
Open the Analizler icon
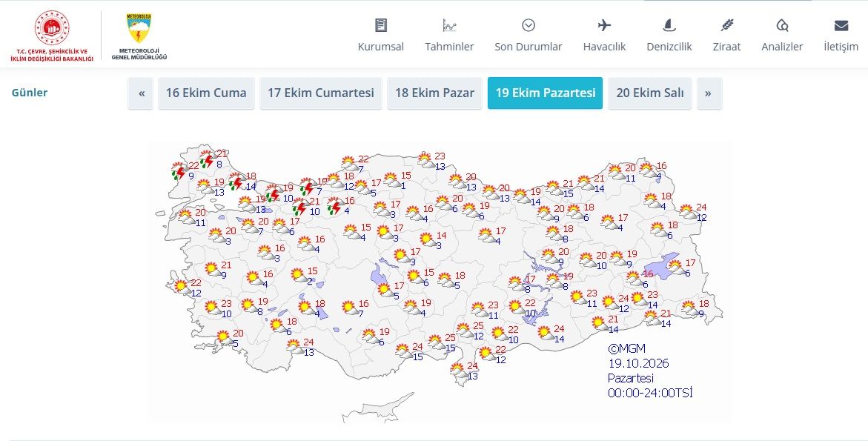click(x=782, y=25)
